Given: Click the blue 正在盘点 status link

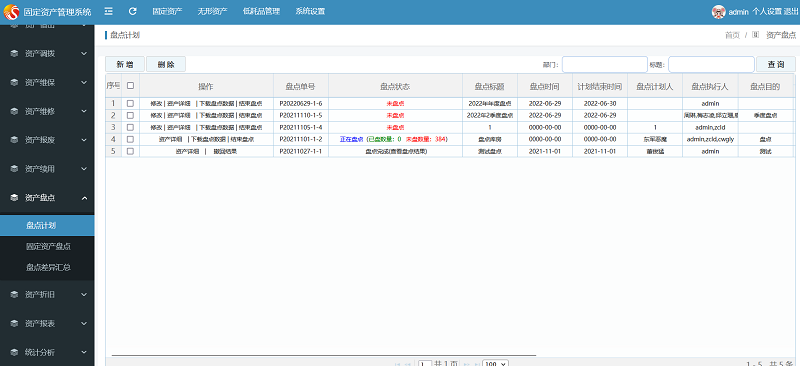Looking at the screenshot, I should 351,139.
